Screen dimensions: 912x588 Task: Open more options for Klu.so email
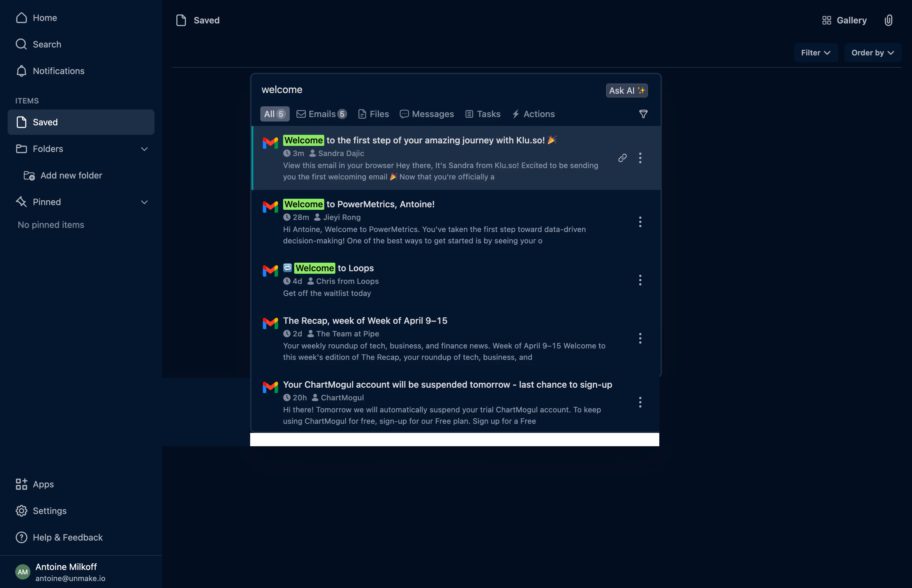tap(640, 158)
